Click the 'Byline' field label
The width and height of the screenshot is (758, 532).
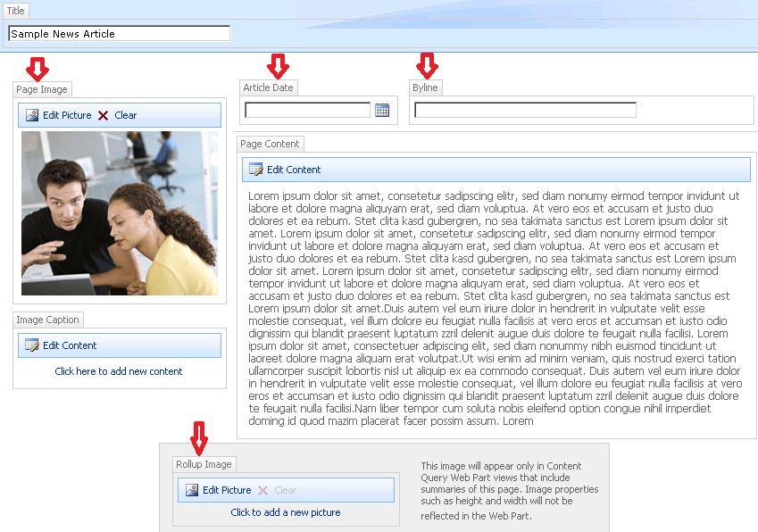(x=425, y=87)
